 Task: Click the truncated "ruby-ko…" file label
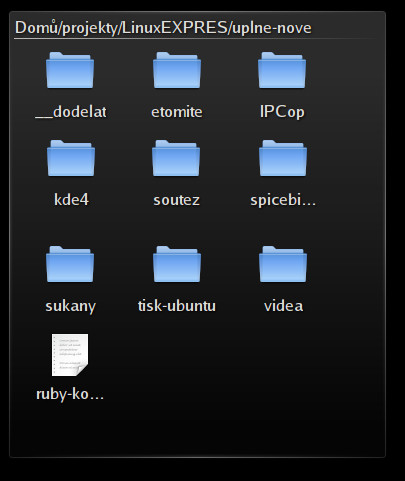pyautogui.click(x=70, y=394)
